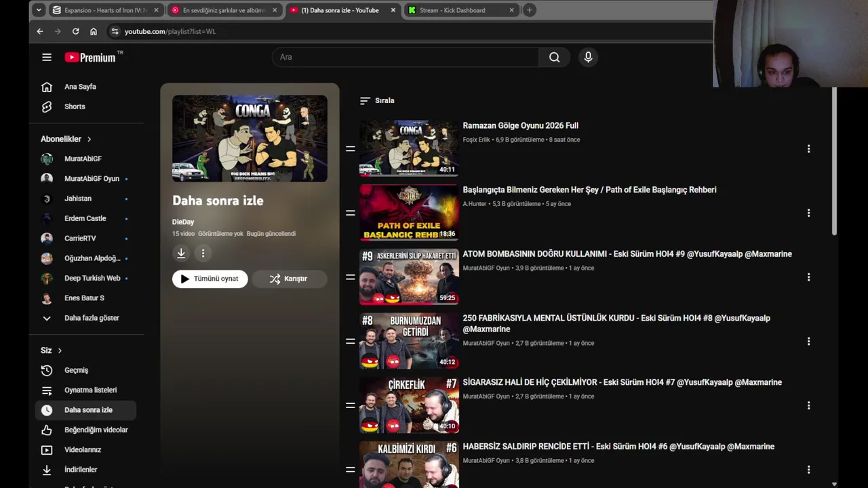
Task: Open Foşix Erlik channel link
Action: coord(476,140)
